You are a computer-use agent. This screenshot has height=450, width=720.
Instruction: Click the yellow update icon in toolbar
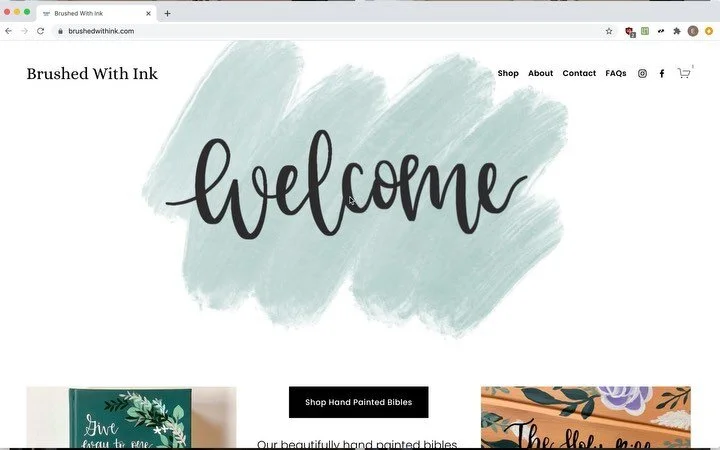[x=709, y=31]
